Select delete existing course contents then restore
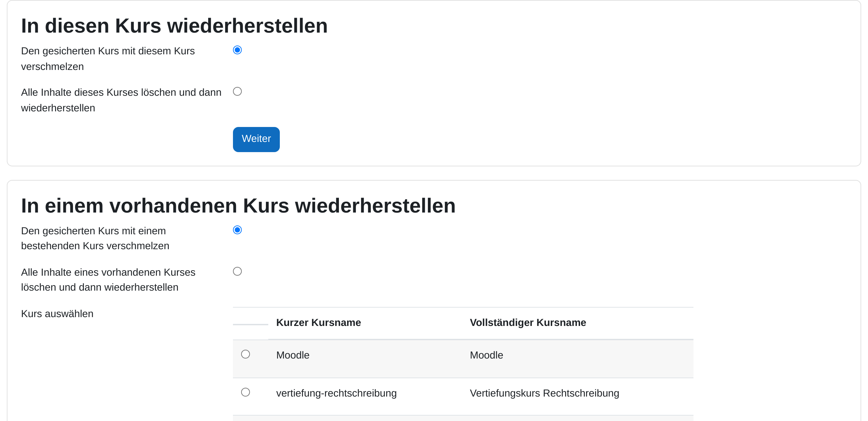The height and width of the screenshot is (421, 868). coord(237,271)
